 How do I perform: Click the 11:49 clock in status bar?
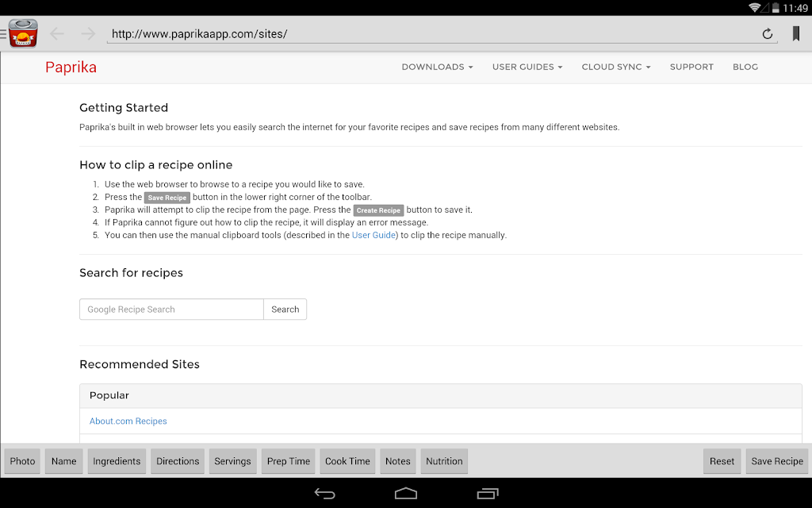(x=795, y=8)
